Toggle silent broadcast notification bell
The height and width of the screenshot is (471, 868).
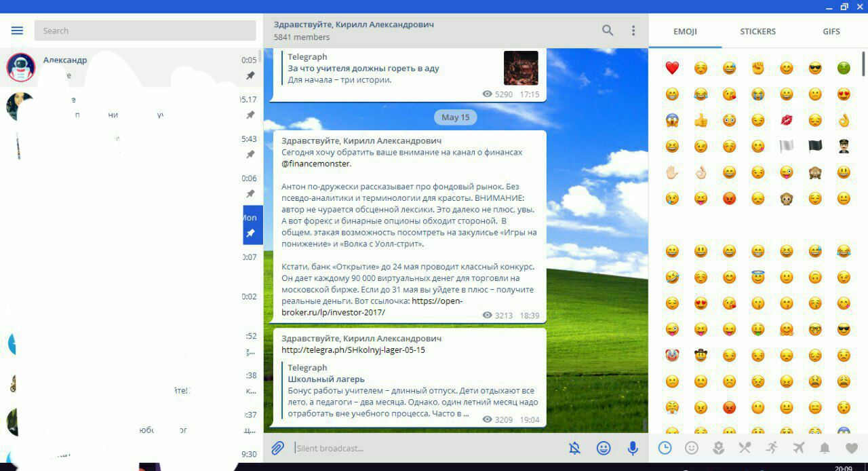coord(575,448)
